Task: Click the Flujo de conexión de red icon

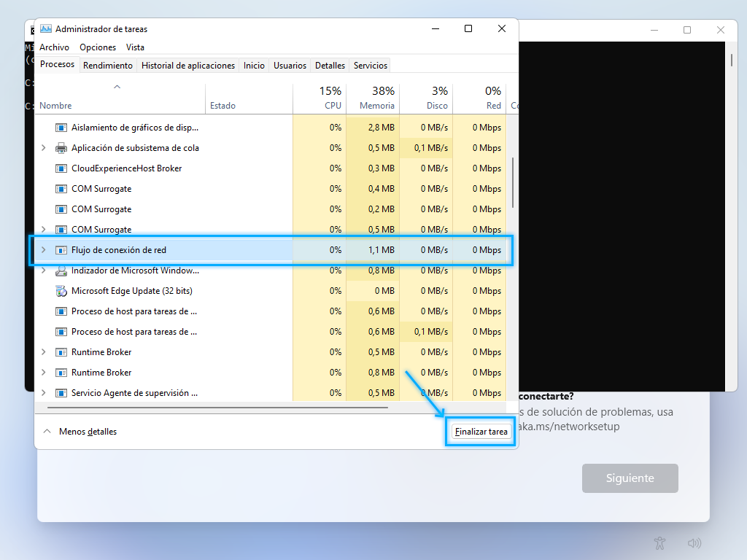Action: point(61,250)
